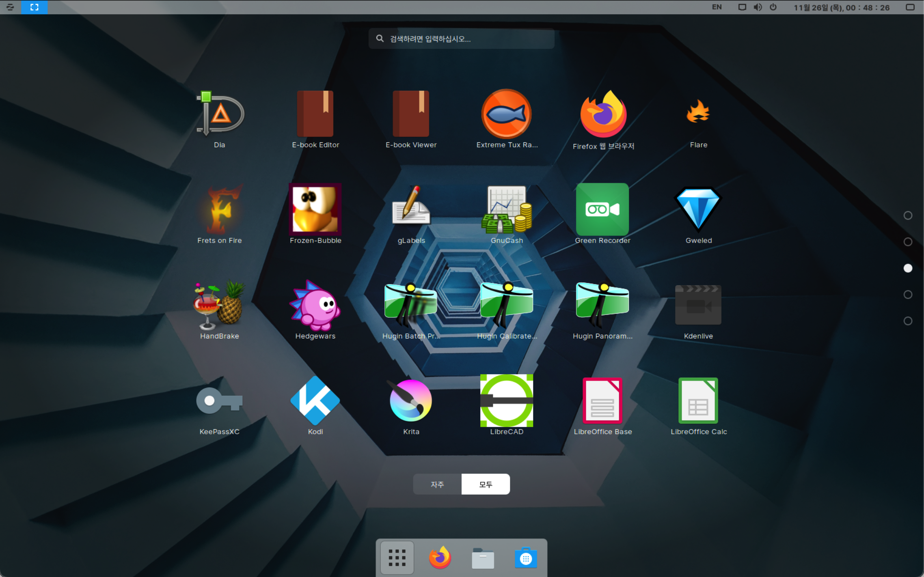Open the EN input language menu
Image resolution: width=924 pixels, height=577 pixels.
click(x=717, y=7)
